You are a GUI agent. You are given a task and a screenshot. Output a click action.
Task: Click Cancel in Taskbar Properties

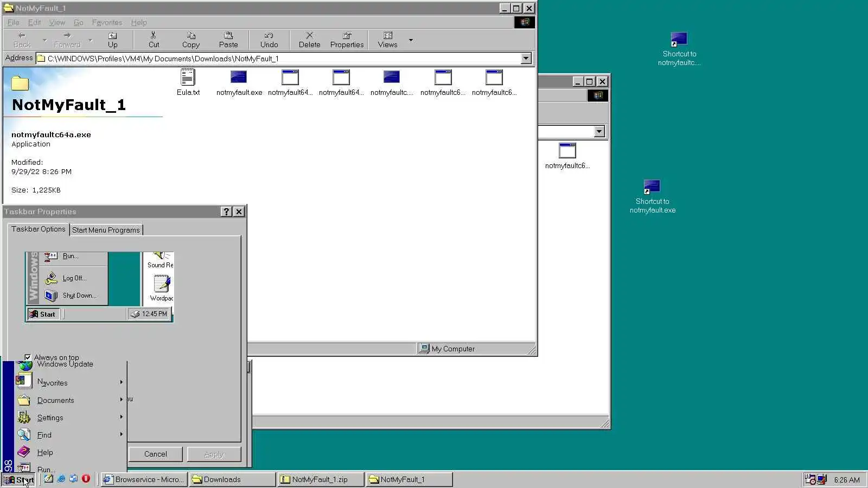(x=156, y=454)
